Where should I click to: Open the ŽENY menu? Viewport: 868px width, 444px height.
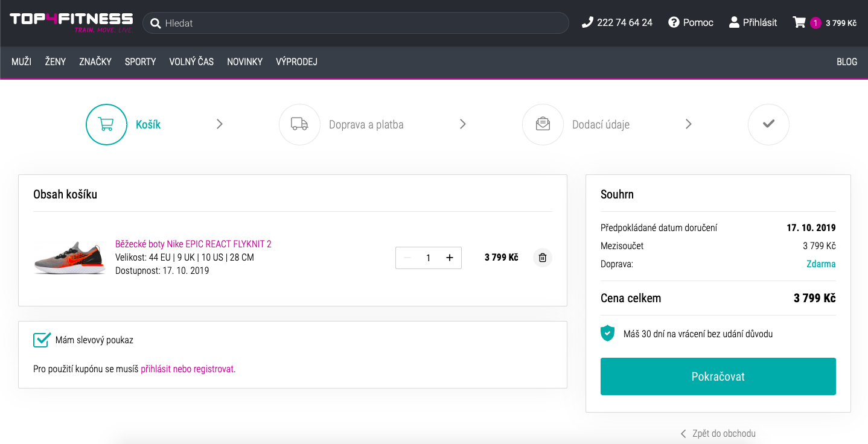(56, 62)
